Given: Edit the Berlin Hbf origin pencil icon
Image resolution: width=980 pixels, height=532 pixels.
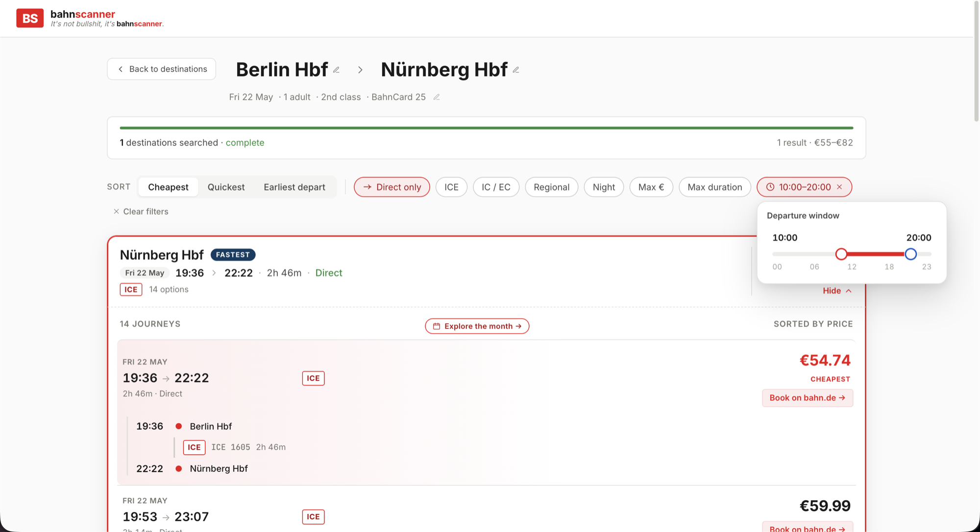Looking at the screenshot, I should coord(336,70).
